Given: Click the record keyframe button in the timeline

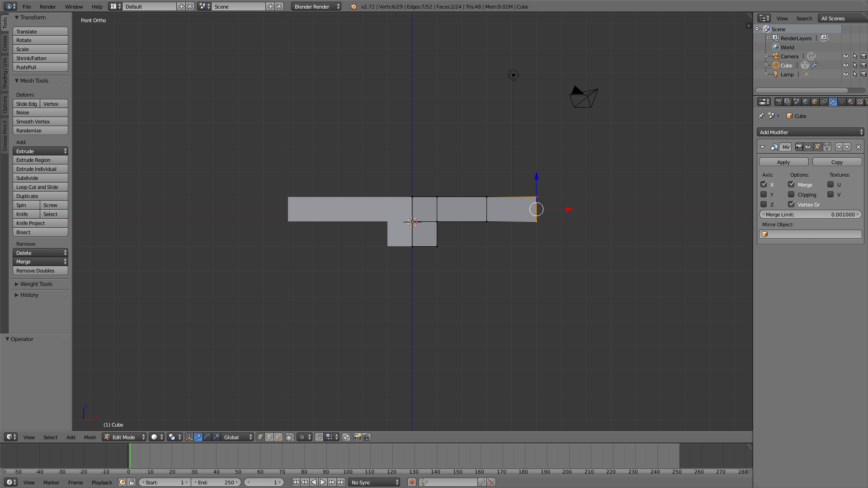Looking at the screenshot, I should point(411,482).
